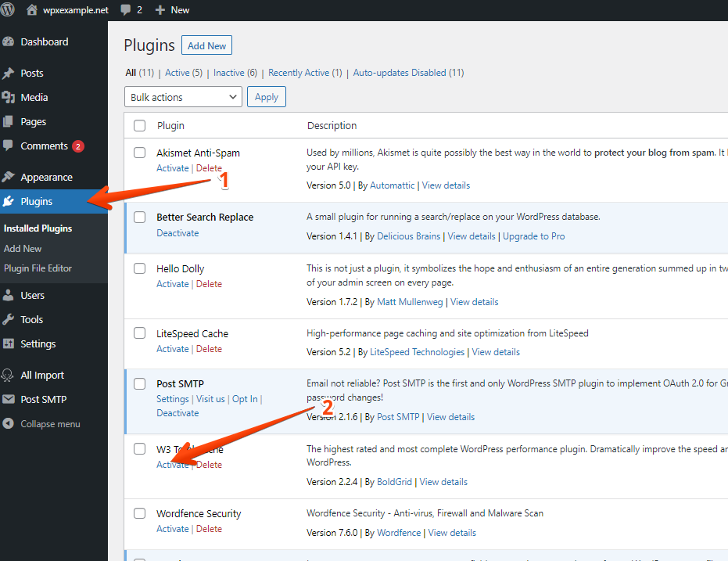The width and height of the screenshot is (728, 561).
Task: Deactivate the Post SMTP plugin
Action: pos(178,413)
